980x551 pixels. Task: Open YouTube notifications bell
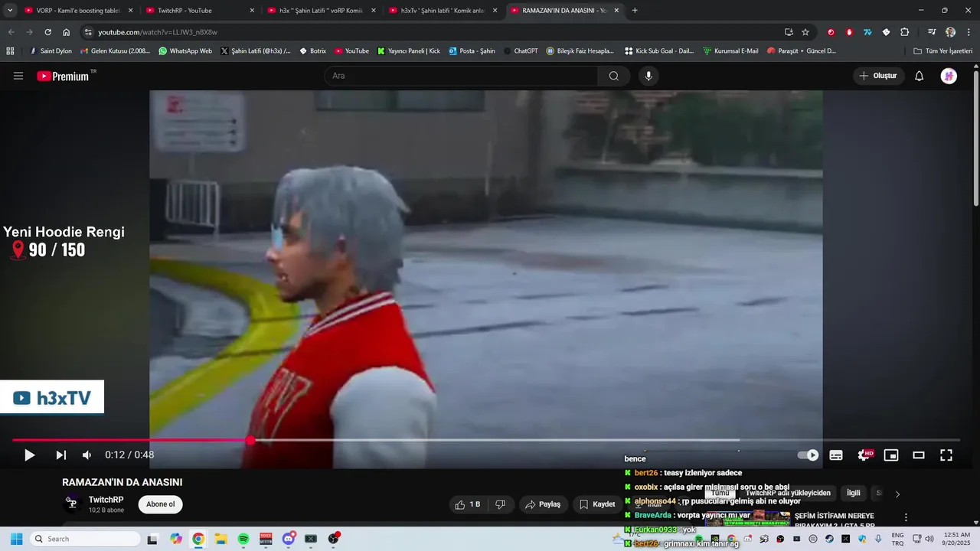coord(920,76)
